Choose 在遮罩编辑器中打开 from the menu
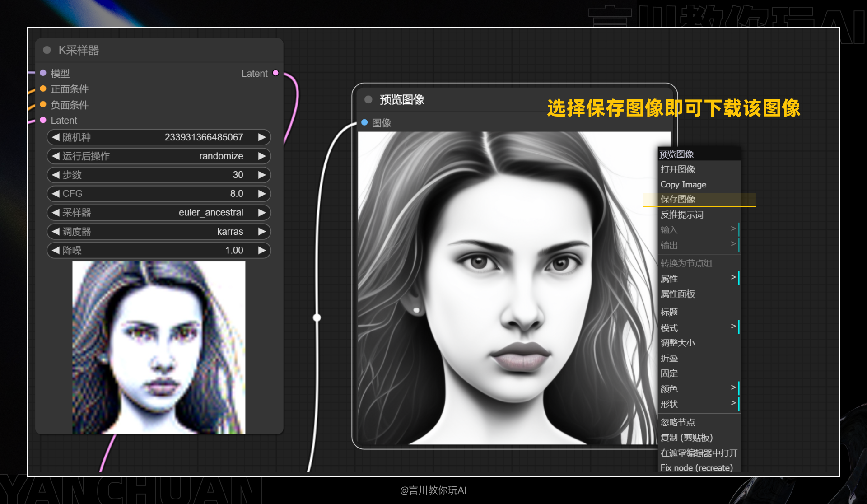The width and height of the screenshot is (867, 504). [x=699, y=453]
